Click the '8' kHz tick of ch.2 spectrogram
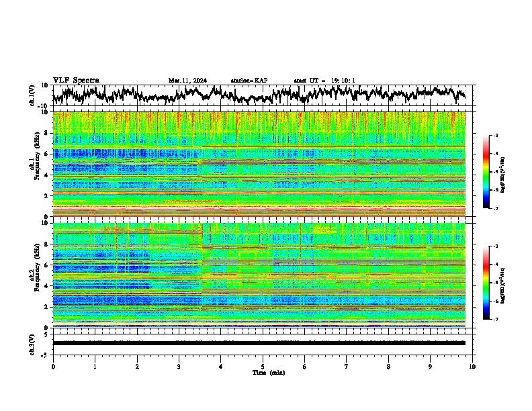The image size is (532, 411). [x=47, y=244]
